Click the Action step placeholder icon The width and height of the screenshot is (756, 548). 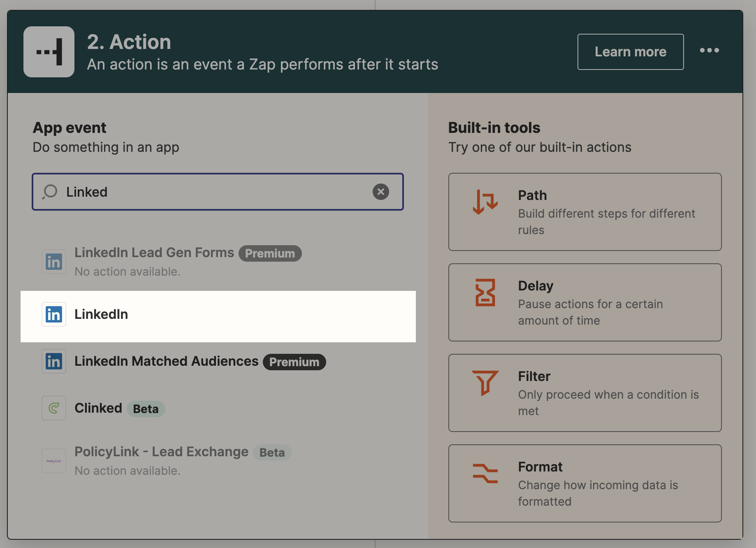pos(49,52)
